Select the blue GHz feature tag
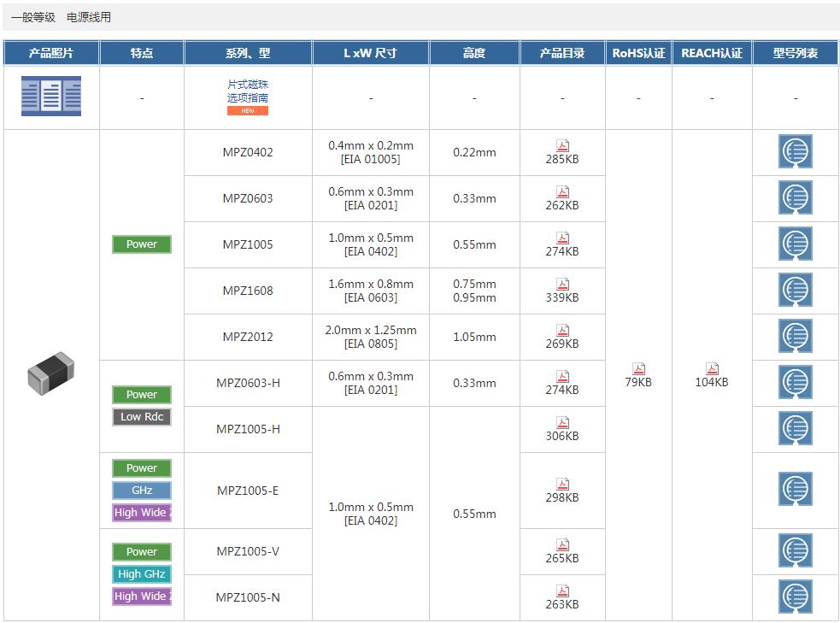 pyautogui.click(x=142, y=491)
